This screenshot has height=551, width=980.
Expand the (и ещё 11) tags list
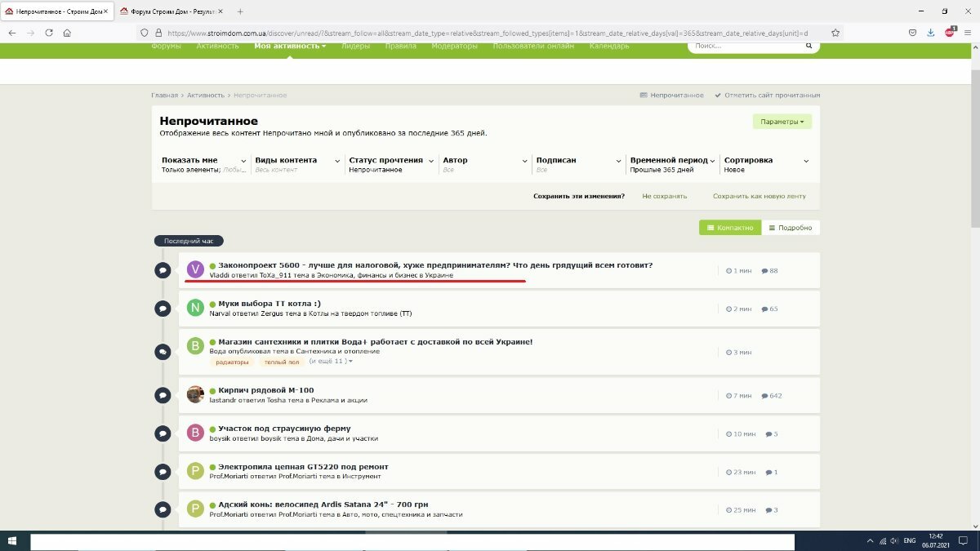(x=331, y=361)
